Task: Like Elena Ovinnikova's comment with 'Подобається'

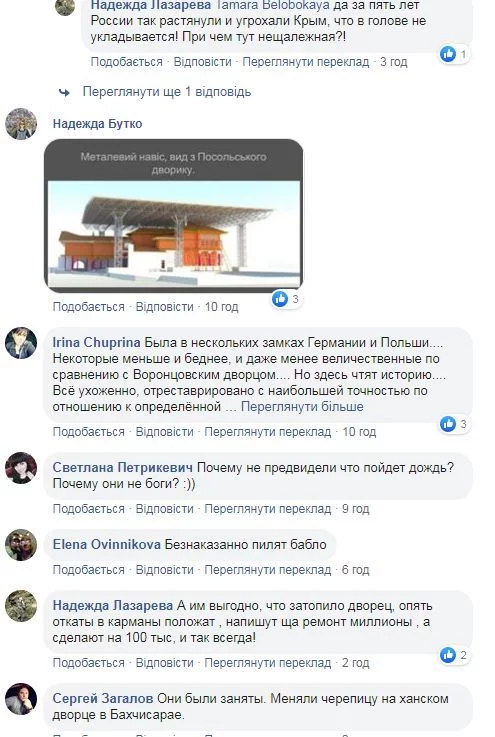Action: click(88, 570)
